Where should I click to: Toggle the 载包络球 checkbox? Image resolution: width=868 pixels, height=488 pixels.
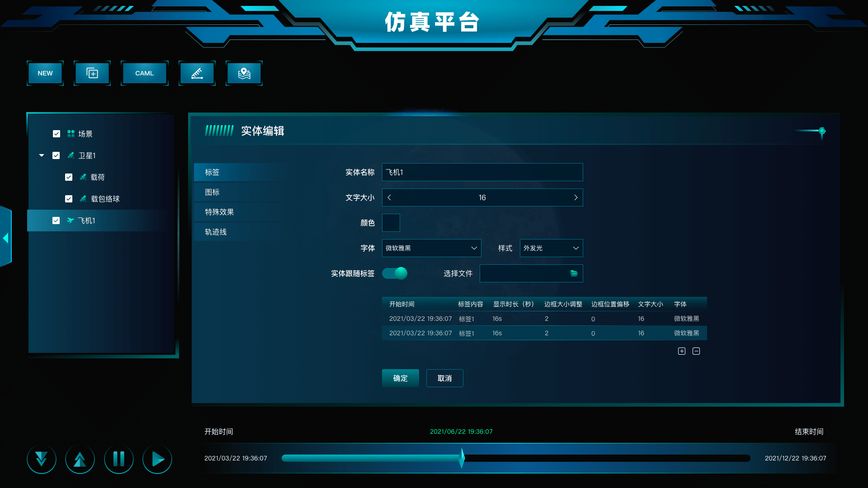pos(69,199)
